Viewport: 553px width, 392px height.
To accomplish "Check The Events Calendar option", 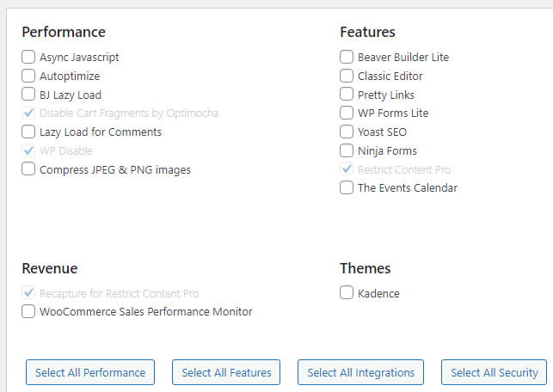I will coord(347,187).
